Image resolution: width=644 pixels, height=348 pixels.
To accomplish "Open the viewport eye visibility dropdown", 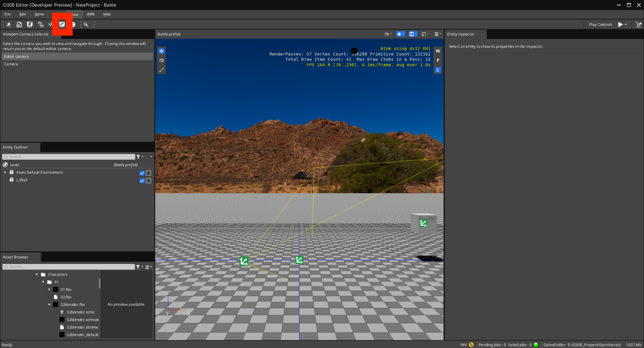I will (x=413, y=34).
